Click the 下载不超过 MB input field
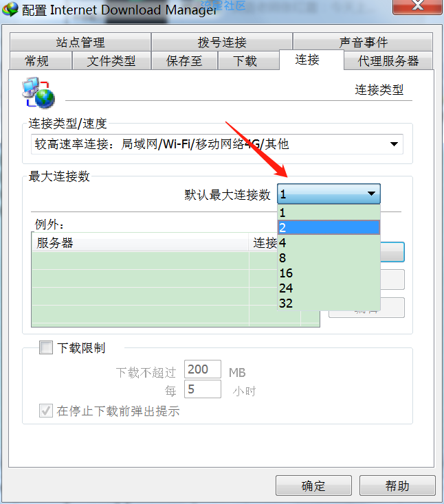The height and width of the screenshot is (504, 444). (x=202, y=369)
